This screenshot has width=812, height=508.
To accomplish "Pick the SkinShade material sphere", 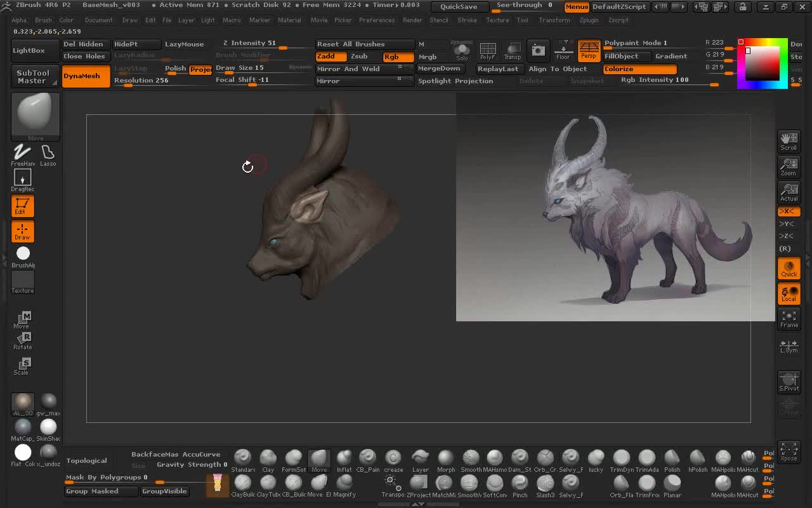I will point(48,430).
